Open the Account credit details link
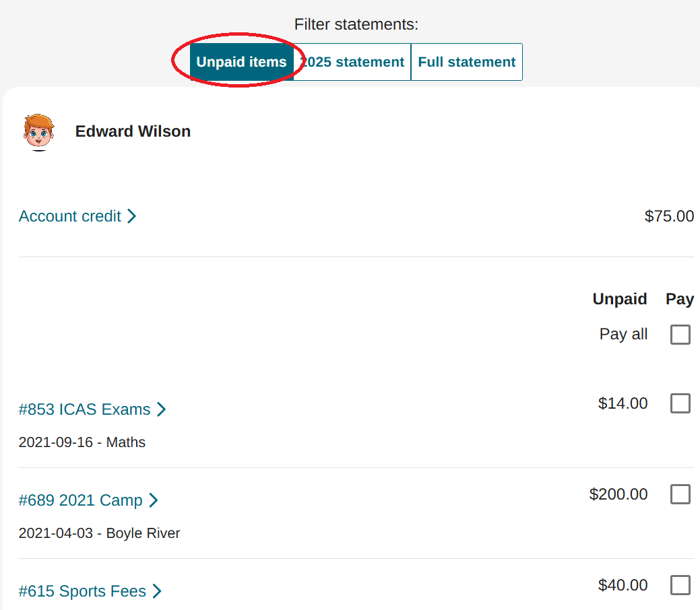Viewport: 700px width, 610px height. point(70,216)
